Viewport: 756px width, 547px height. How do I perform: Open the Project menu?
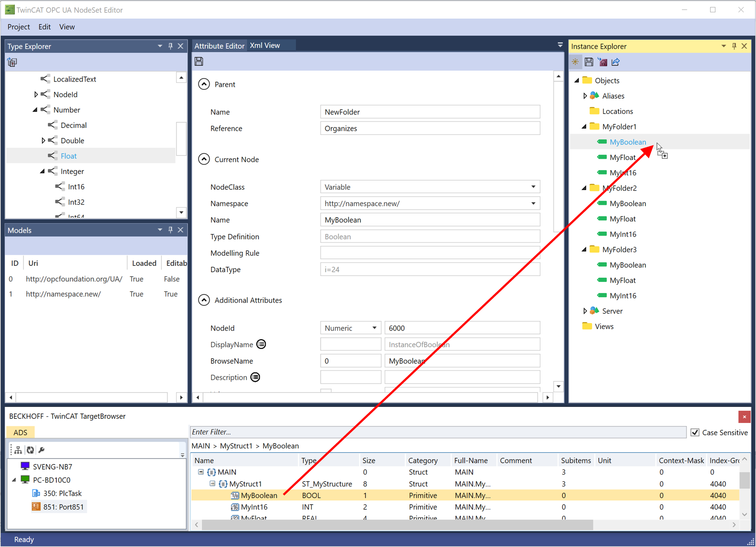(19, 27)
